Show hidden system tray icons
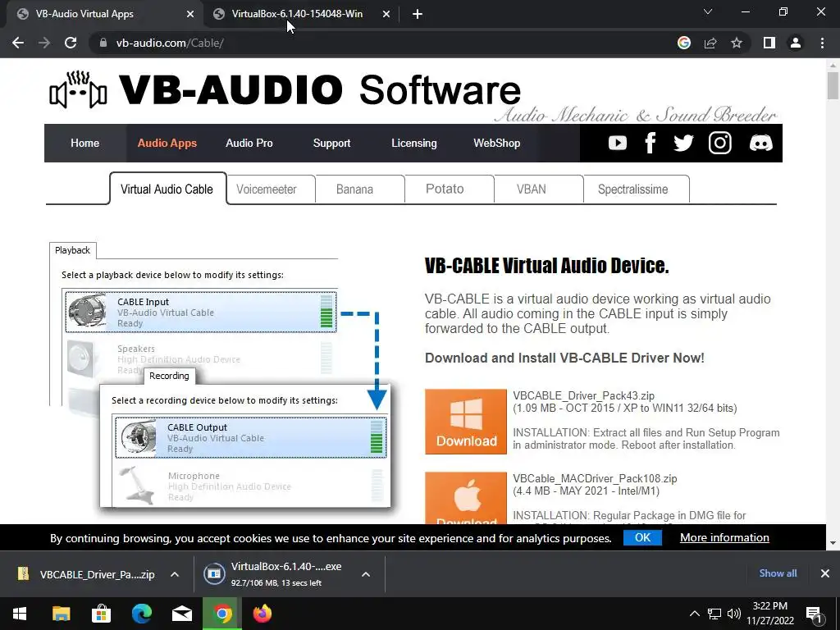The width and height of the screenshot is (840, 630). click(x=694, y=614)
